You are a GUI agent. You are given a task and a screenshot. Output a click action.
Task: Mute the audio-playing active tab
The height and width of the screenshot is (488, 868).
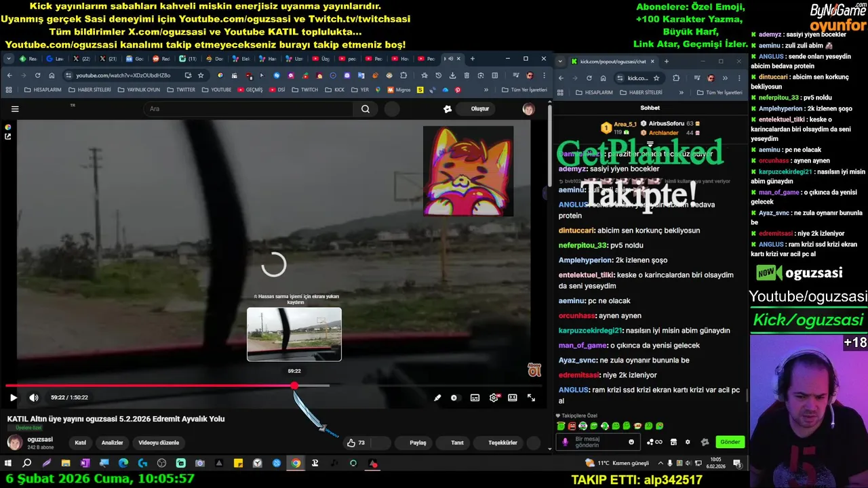[450, 59]
